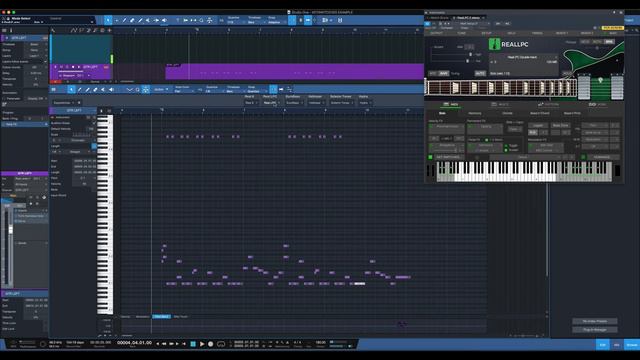Toggle editor autoscroll arrow icon
This screenshot has height=360, width=640.
click(x=281, y=89)
